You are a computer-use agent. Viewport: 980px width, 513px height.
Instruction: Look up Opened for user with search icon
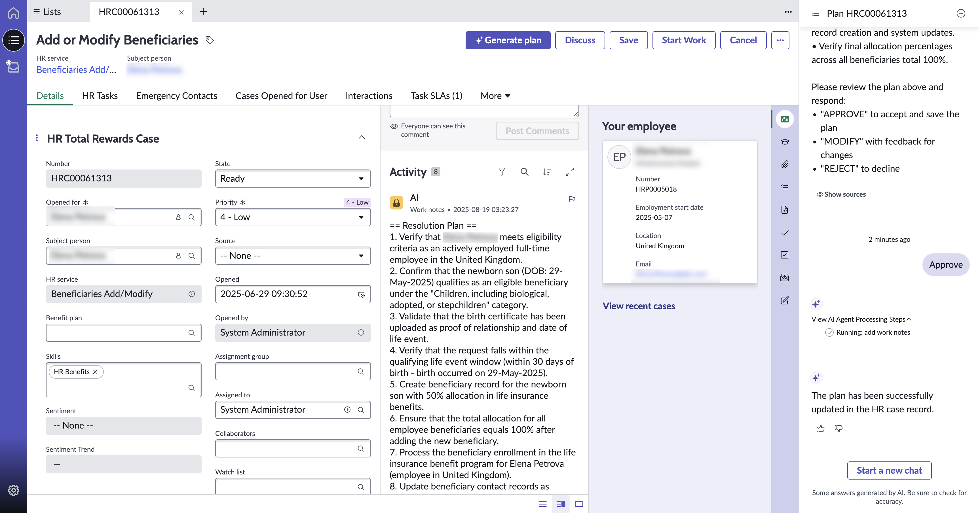(192, 217)
